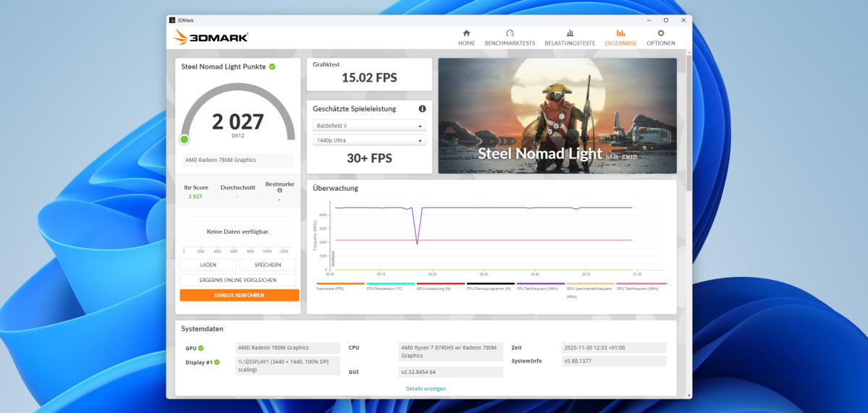Open the 1440p Ultra resolution dropdown

click(x=369, y=140)
